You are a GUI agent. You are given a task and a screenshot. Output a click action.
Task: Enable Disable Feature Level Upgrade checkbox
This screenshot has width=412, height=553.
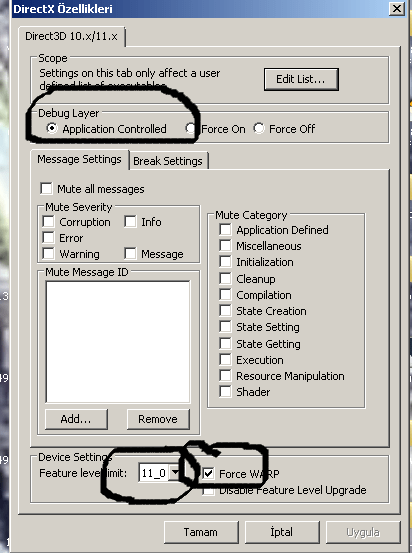[208, 490]
